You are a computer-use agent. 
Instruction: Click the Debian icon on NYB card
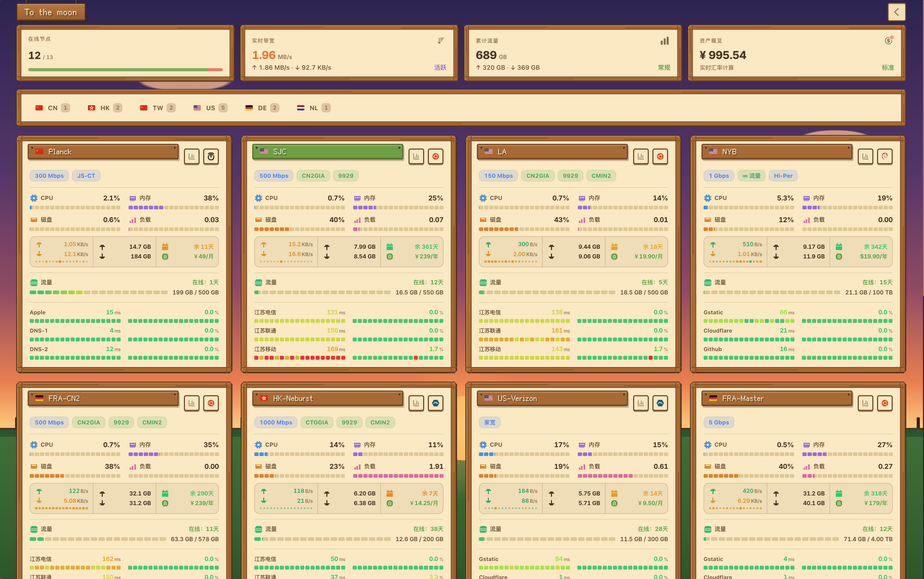point(885,156)
